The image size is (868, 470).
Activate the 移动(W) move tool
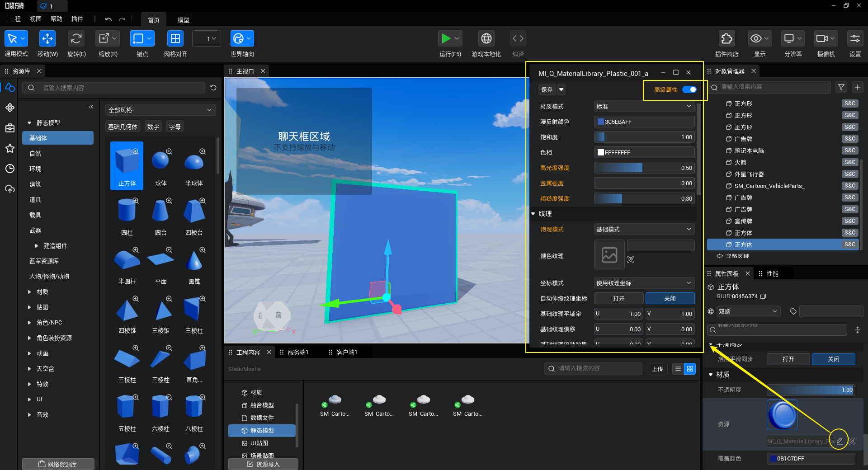pyautogui.click(x=47, y=38)
